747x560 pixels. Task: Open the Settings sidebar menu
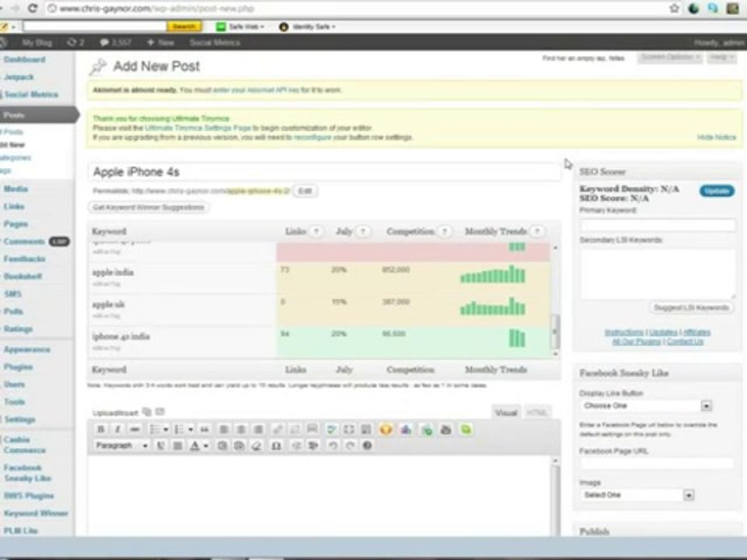point(19,419)
